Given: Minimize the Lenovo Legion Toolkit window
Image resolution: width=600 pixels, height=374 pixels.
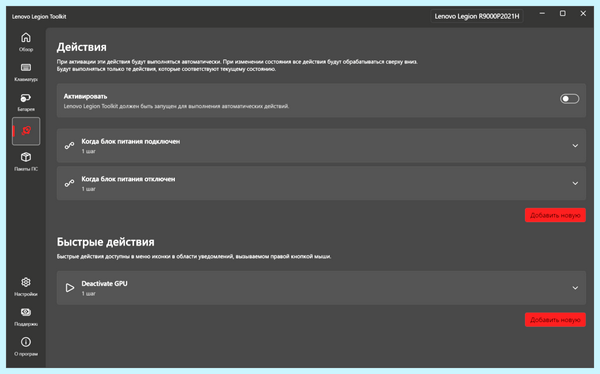Looking at the screenshot, I should pos(542,13).
